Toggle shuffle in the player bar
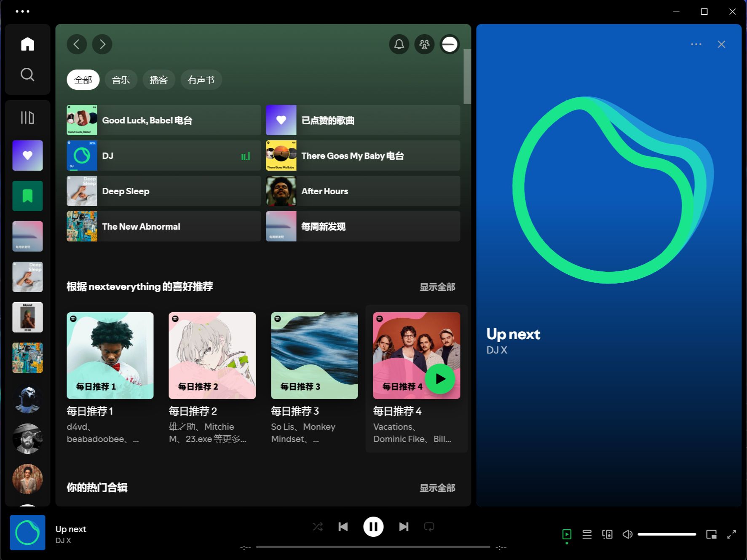Image resolution: width=747 pixels, height=560 pixels. tap(318, 527)
